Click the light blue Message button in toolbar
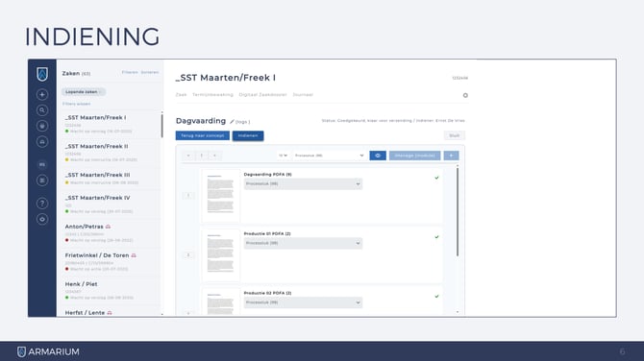Viewport: 644px width, 361px height. (415, 156)
